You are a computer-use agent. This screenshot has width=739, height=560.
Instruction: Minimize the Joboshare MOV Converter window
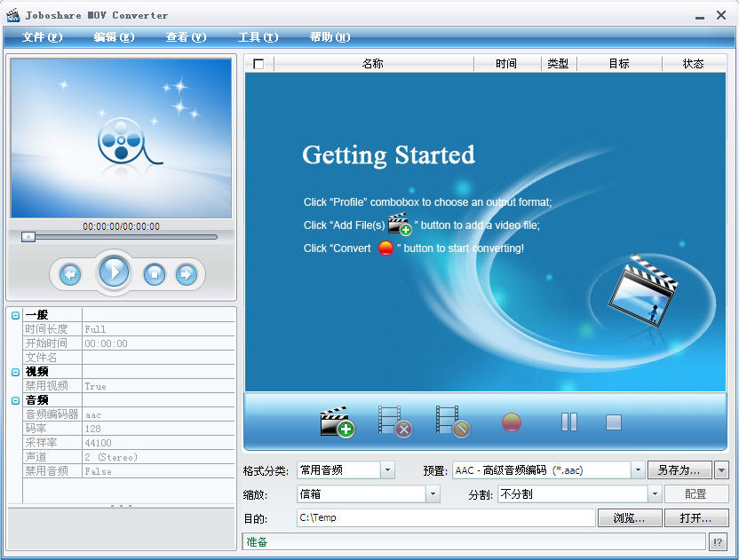coord(700,17)
